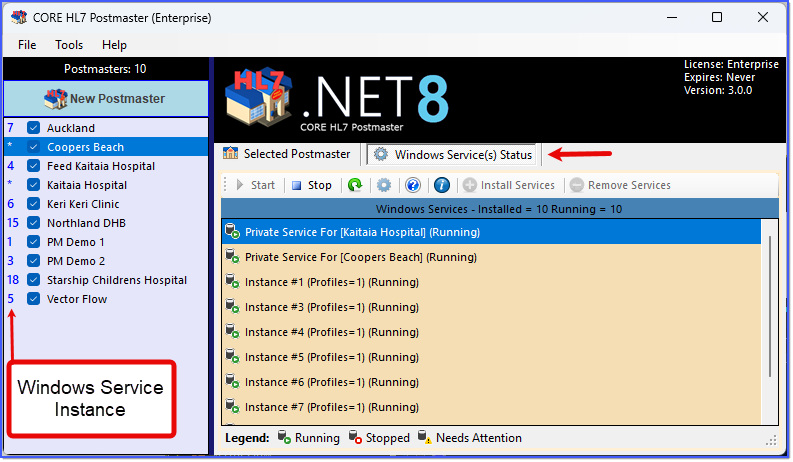Click Install Services in the toolbar

click(509, 186)
